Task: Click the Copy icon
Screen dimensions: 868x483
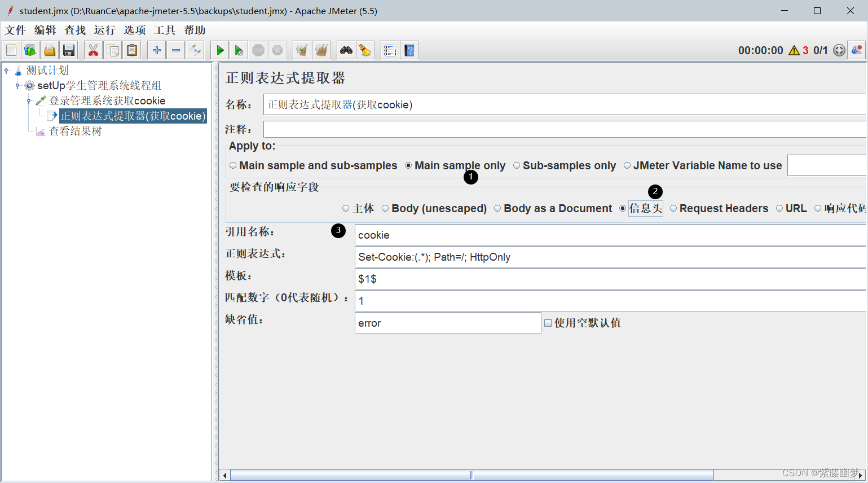Action: (x=113, y=50)
